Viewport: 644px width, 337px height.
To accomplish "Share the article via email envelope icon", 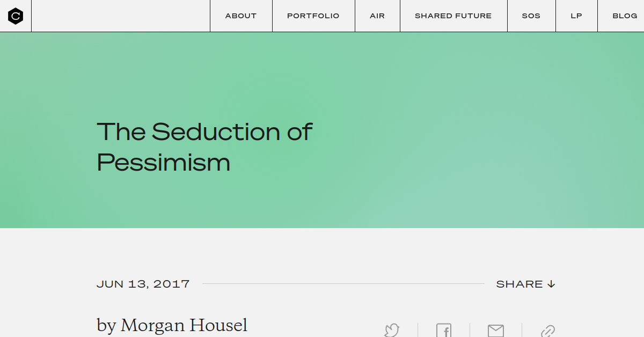I will click(x=496, y=331).
